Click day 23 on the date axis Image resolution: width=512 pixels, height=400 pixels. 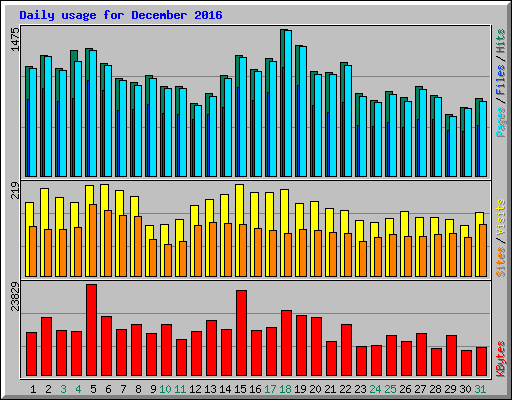(360, 389)
